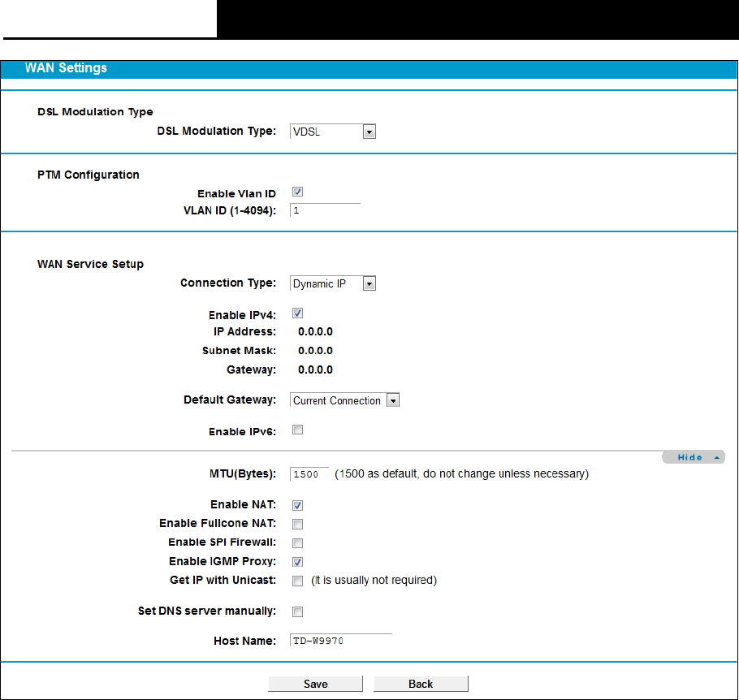Click the Back button

(x=421, y=684)
